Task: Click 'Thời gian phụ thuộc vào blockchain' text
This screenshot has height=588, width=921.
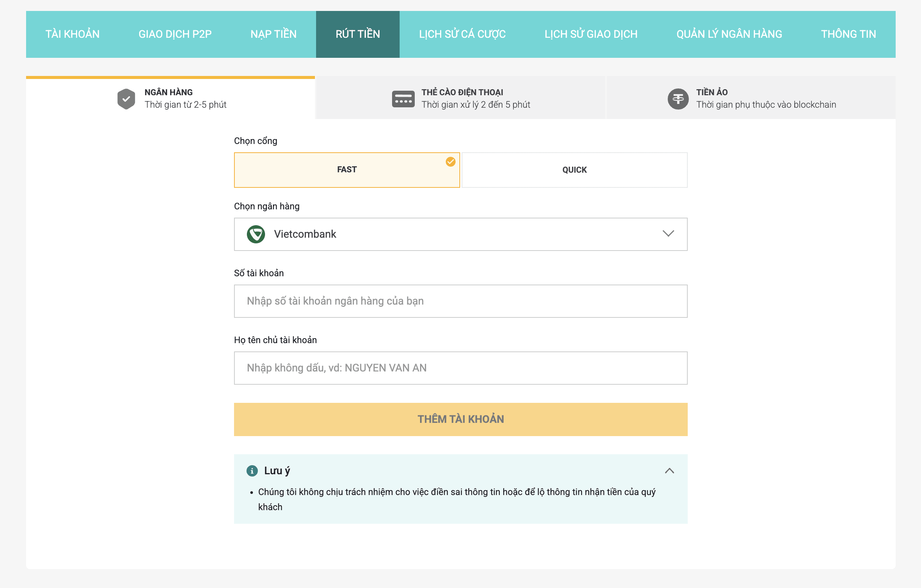Action: tap(766, 105)
